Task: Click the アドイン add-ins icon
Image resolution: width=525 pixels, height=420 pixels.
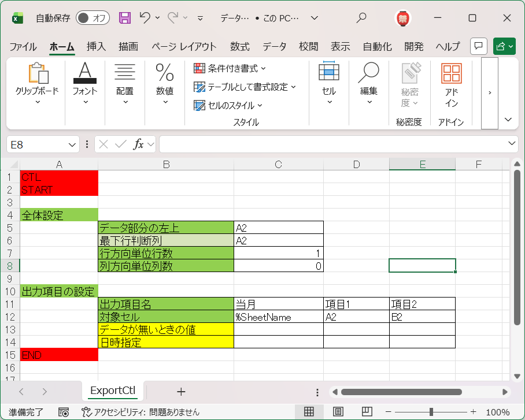Action: [x=452, y=86]
